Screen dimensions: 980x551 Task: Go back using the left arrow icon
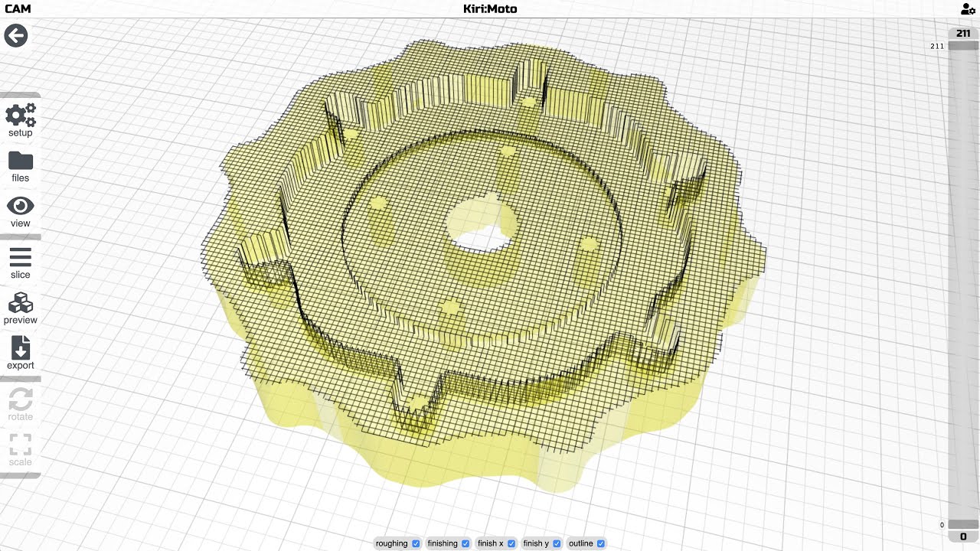(x=16, y=36)
